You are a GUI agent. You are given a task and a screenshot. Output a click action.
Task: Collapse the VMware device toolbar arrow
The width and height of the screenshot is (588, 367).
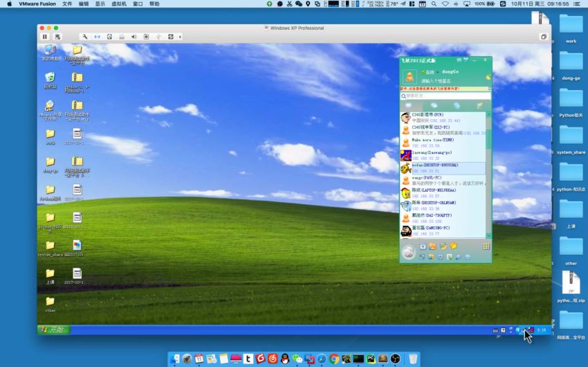pyautogui.click(x=180, y=37)
